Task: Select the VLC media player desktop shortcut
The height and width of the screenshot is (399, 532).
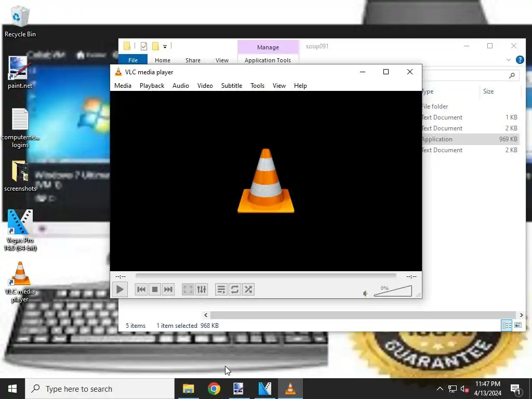Action: (20, 282)
